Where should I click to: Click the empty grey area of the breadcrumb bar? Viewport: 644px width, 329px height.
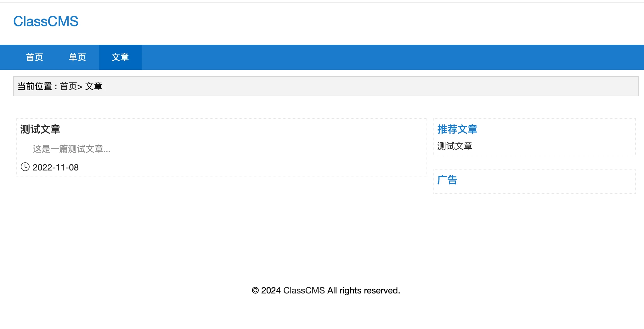(x=378, y=86)
